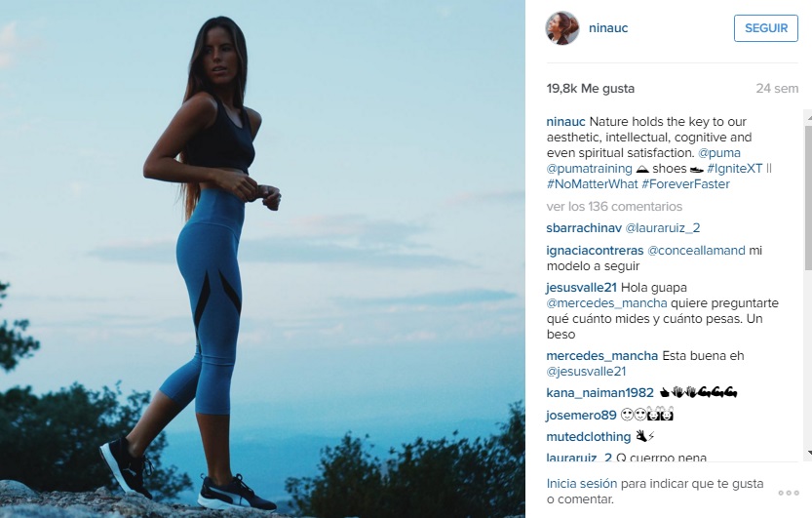Open ninauc profile avatar picture
Screen dimensions: 812x518
pos(562,28)
